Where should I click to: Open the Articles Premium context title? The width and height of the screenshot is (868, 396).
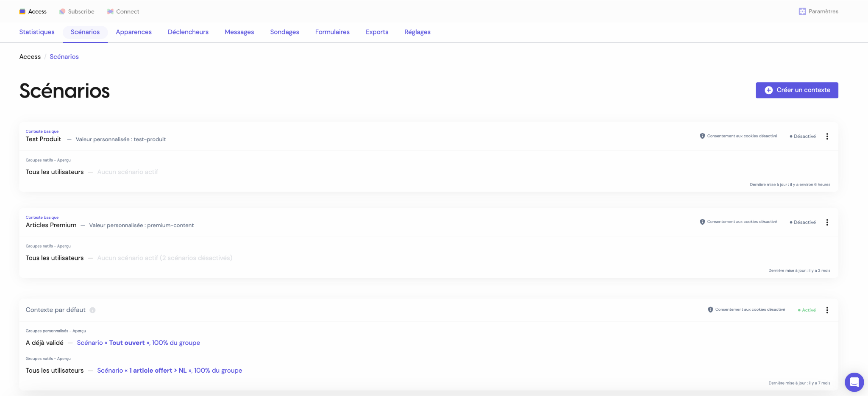pyautogui.click(x=51, y=225)
